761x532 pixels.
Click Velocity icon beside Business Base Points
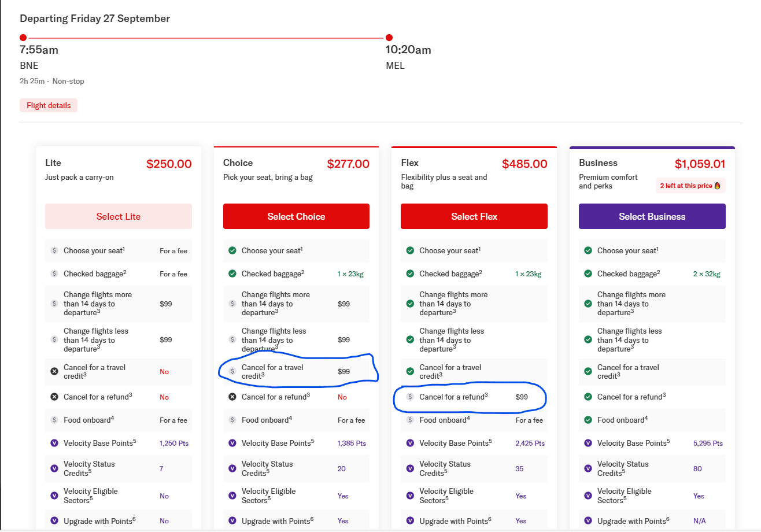tap(588, 443)
